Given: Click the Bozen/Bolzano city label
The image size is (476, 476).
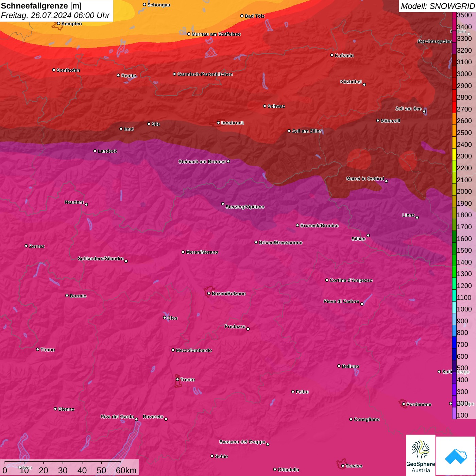Looking at the screenshot, I should point(229,293).
